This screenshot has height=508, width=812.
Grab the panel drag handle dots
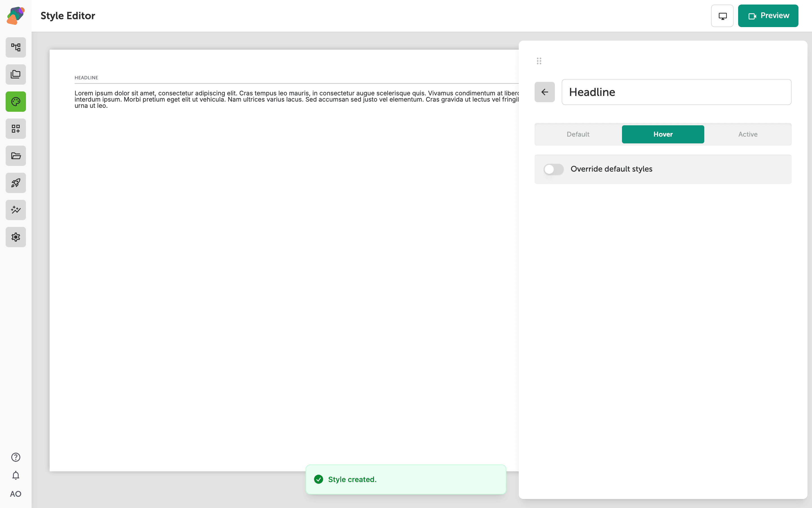click(539, 61)
